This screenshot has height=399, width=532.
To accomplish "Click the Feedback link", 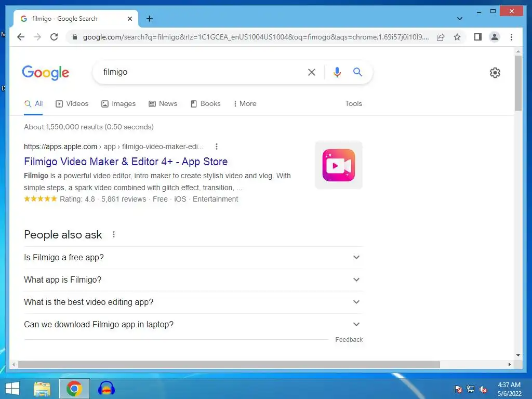I will coord(349,340).
